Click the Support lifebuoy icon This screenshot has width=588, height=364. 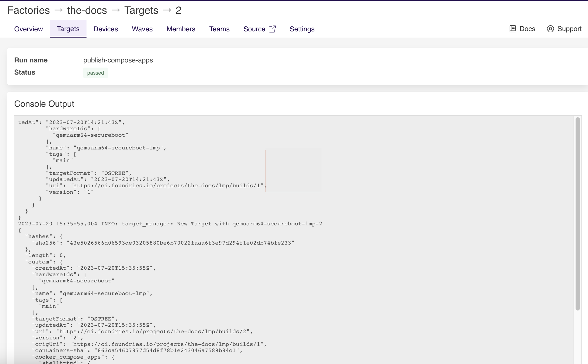coord(550,29)
